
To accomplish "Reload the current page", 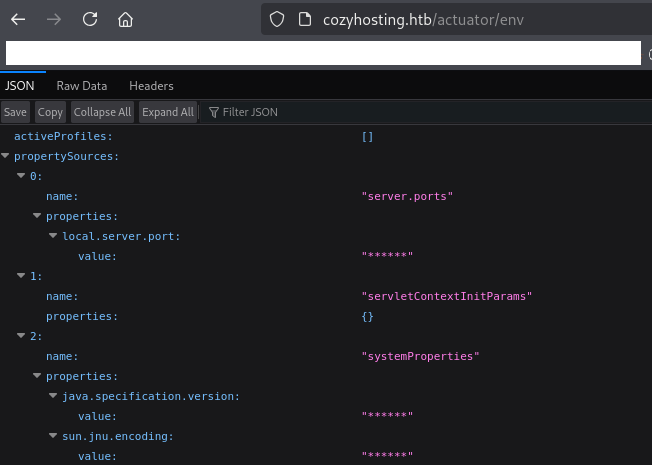I will click(90, 19).
